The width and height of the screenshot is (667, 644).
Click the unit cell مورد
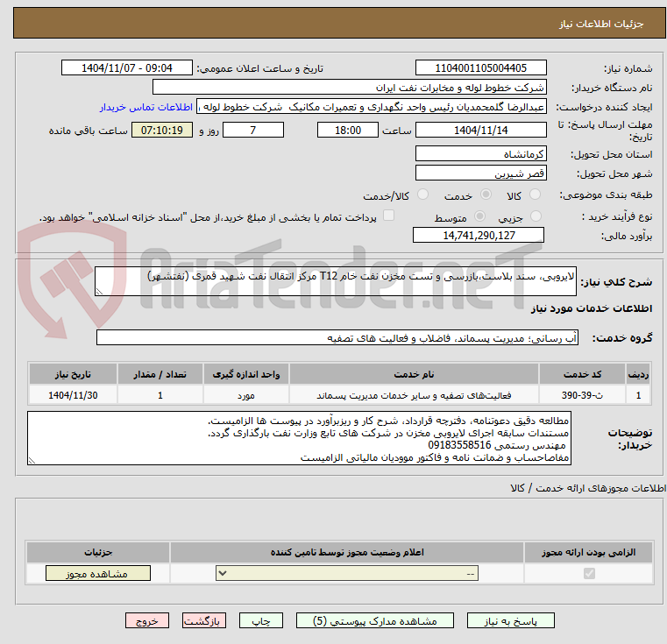coord(246,395)
